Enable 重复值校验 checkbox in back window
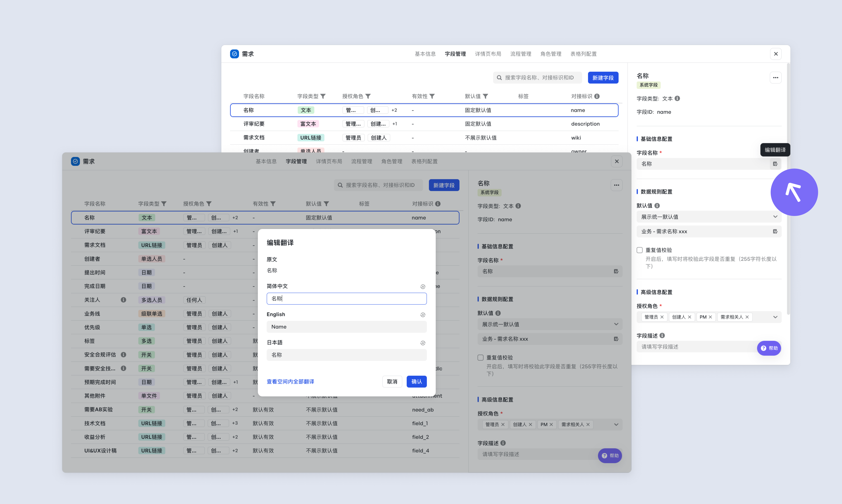Viewport: 842px width, 504px height. (x=639, y=250)
